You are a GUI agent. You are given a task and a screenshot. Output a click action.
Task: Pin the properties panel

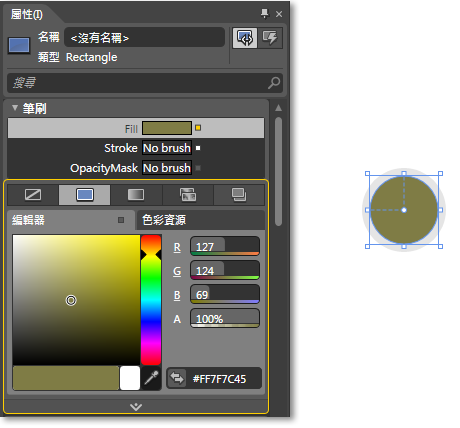[x=264, y=14]
